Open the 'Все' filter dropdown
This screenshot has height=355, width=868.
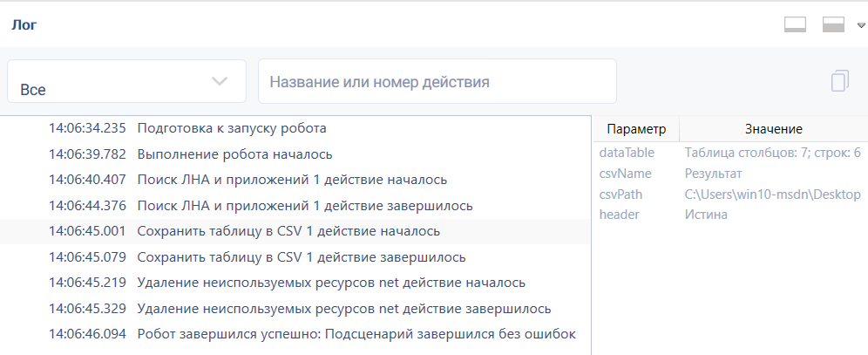click(x=126, y=81)
